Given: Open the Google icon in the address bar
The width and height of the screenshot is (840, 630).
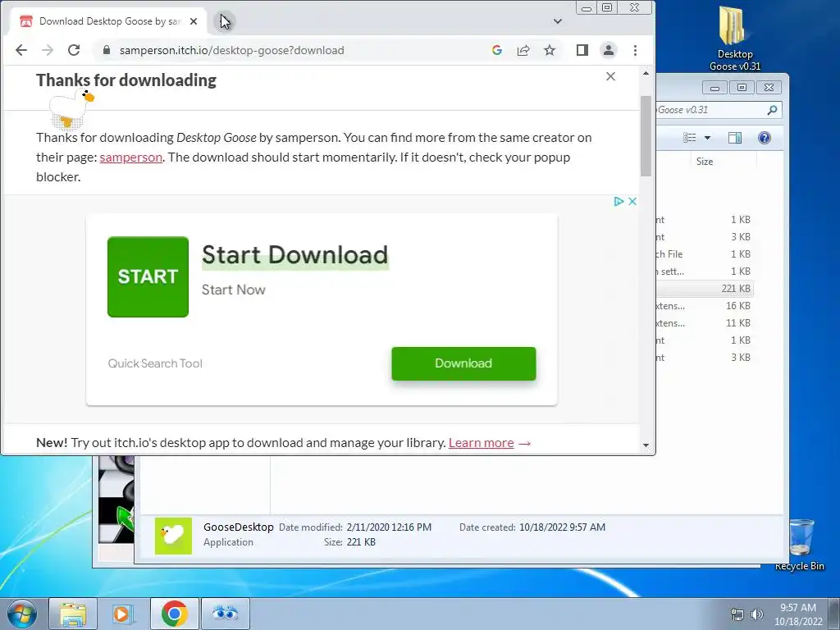Looking at the screenshot, I should coord(497,50).
